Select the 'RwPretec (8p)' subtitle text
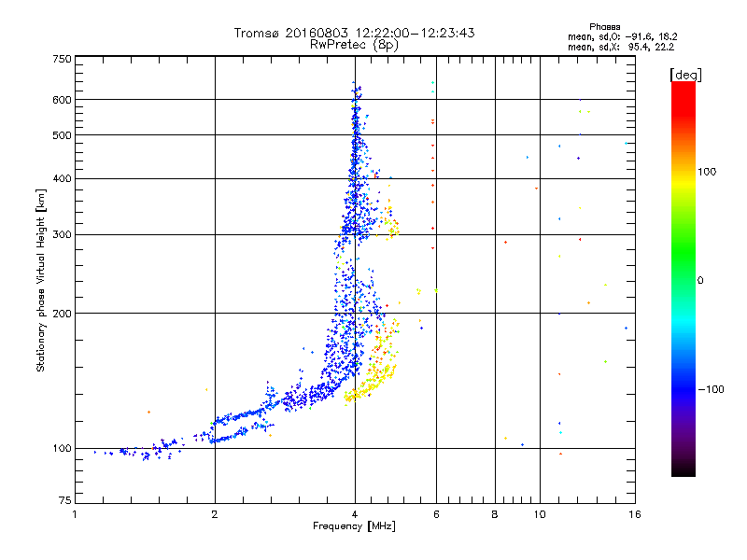The width and height of the screenshot is (747, 560). (x=354, y=45)
